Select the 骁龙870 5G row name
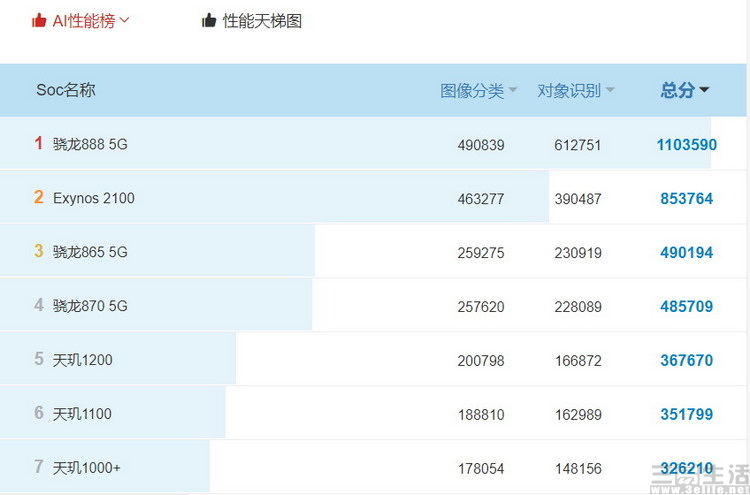The image size is (750, 495). (x=90, y=306)
